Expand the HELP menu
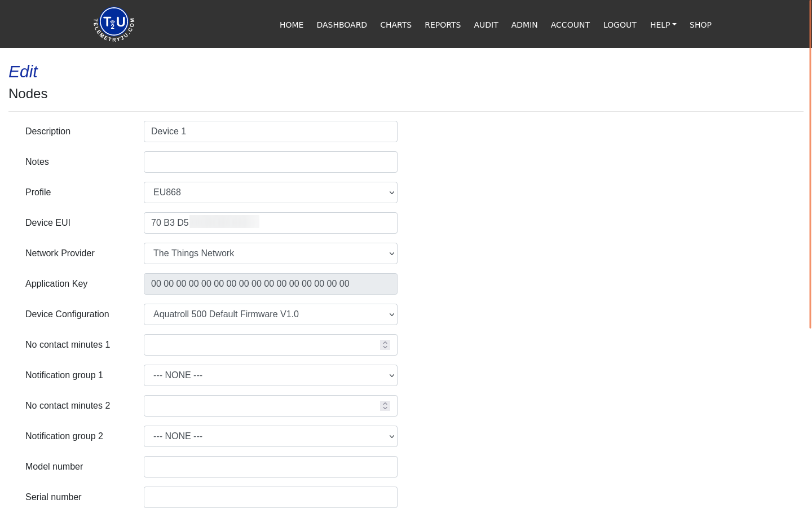The image size is (812, 508). (663, 25)
